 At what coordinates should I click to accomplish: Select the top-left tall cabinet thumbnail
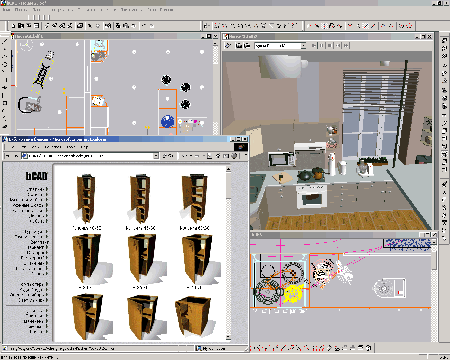(86, 199)
